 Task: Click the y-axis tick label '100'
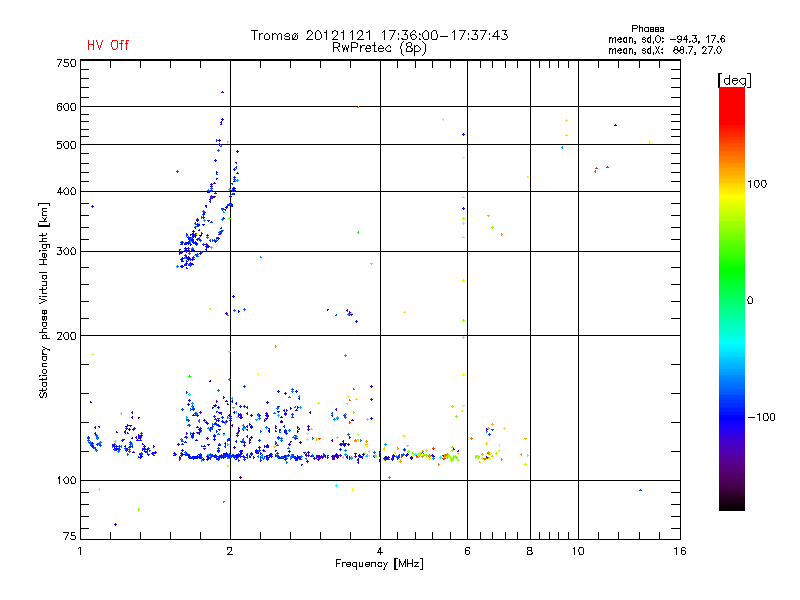coord(66,481)
